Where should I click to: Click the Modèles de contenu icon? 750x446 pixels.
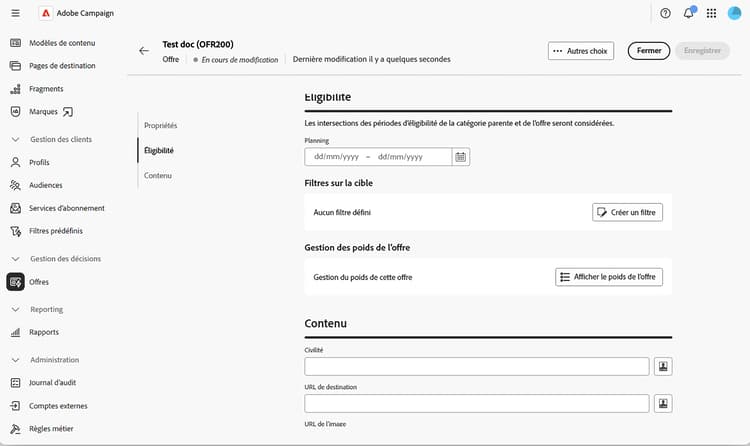[15, 43]
